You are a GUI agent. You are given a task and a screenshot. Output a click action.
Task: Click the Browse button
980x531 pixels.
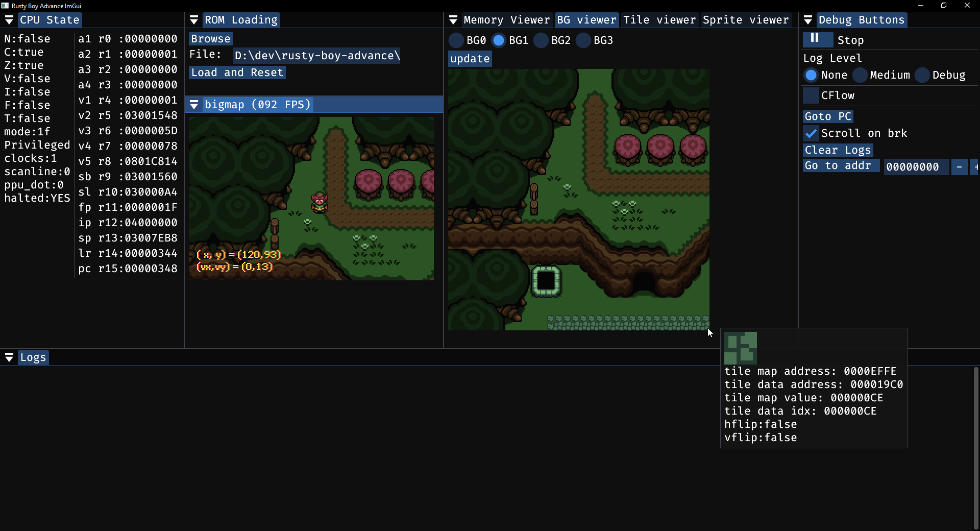[211, 39]
